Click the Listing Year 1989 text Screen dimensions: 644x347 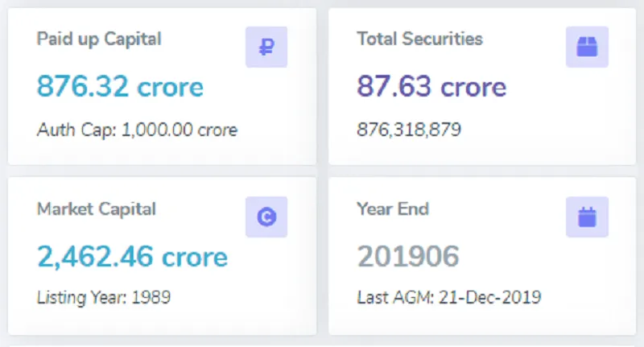tap(104, 297)
